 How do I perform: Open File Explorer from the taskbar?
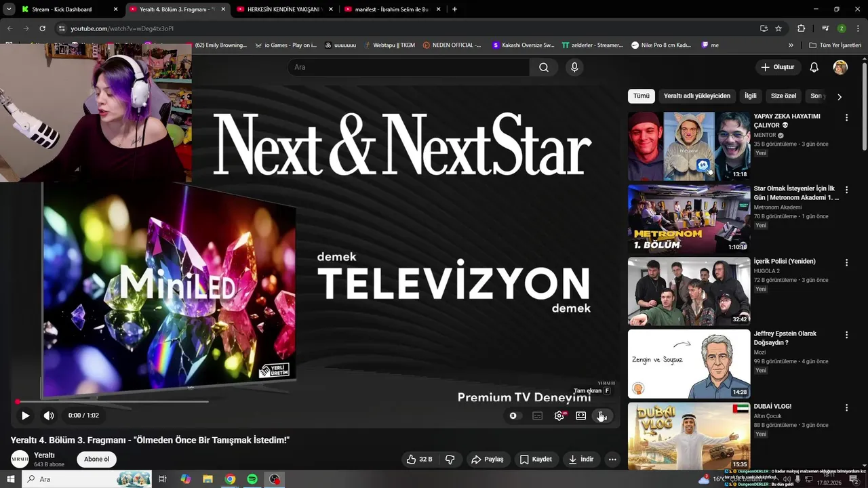208,479
